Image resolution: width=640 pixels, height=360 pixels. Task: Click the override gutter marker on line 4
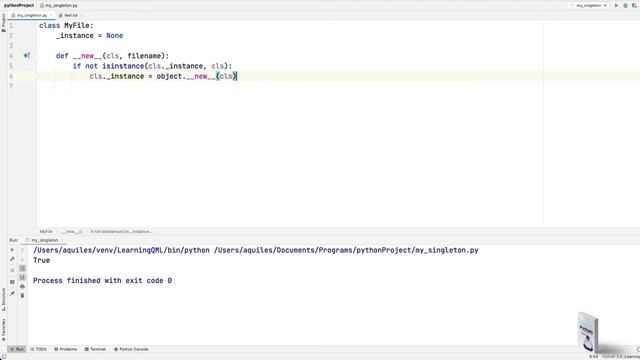coord(27,56)
